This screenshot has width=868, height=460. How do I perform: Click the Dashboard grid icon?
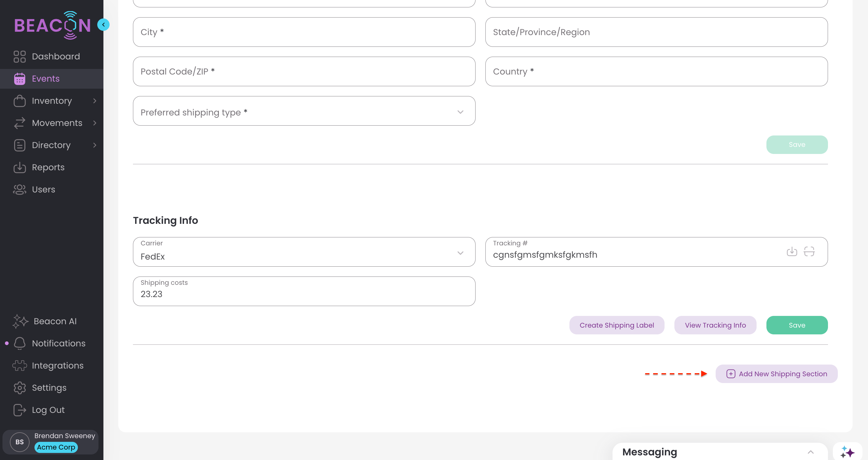[x=19, y=56]
